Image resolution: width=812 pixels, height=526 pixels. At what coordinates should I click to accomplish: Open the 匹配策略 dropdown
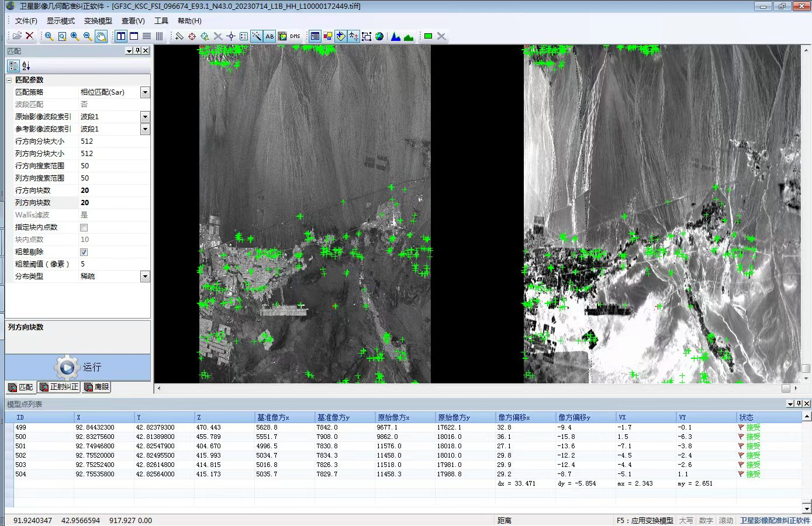(x=145, y=92)
